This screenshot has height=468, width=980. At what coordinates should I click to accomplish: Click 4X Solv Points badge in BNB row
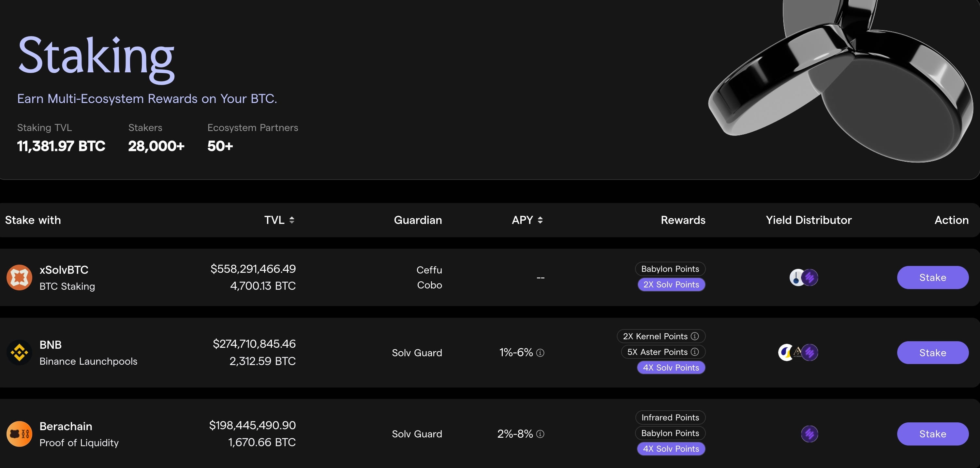pyautogui.click(x=671, y=368)
